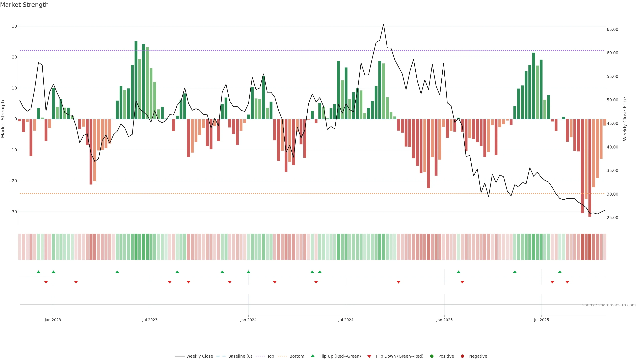Click the Weekly Close Price axis title

[625, 119]
